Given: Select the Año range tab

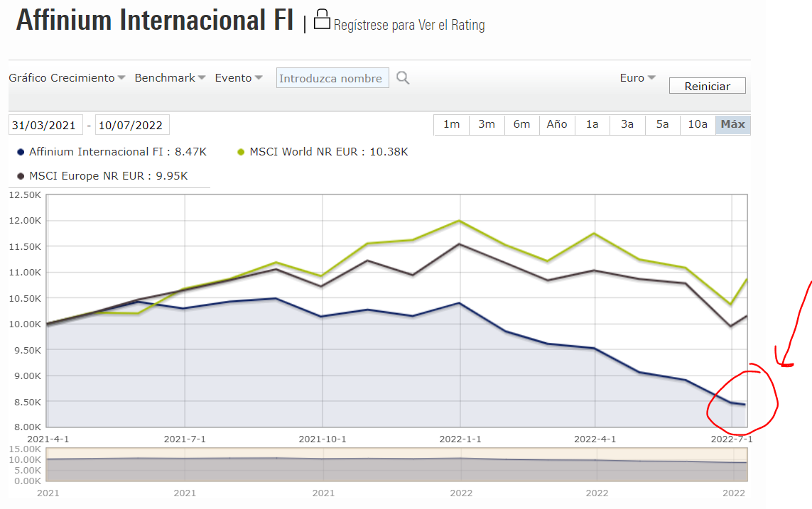Looking at the screenshot, I should [x=557, y=124].
